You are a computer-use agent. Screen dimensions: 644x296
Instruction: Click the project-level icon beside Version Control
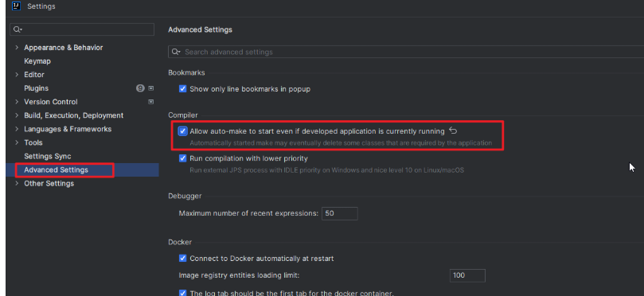(x=150, y=102)
